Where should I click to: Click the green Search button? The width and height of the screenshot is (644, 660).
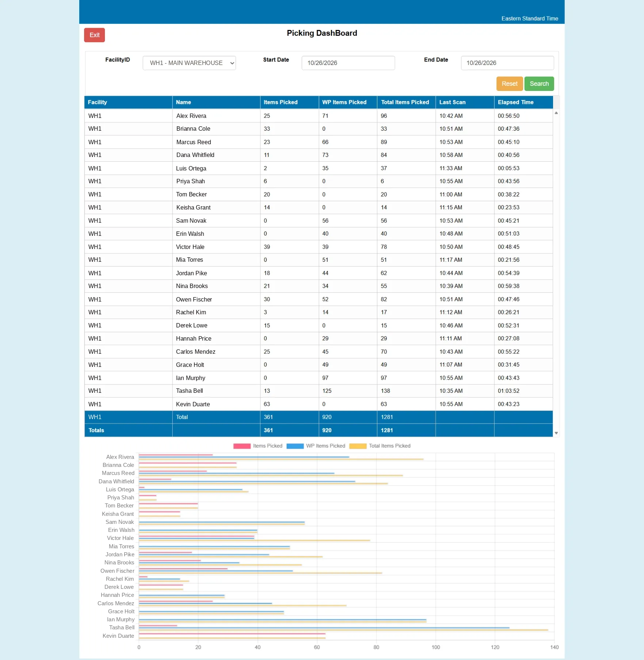click(539, 84)
